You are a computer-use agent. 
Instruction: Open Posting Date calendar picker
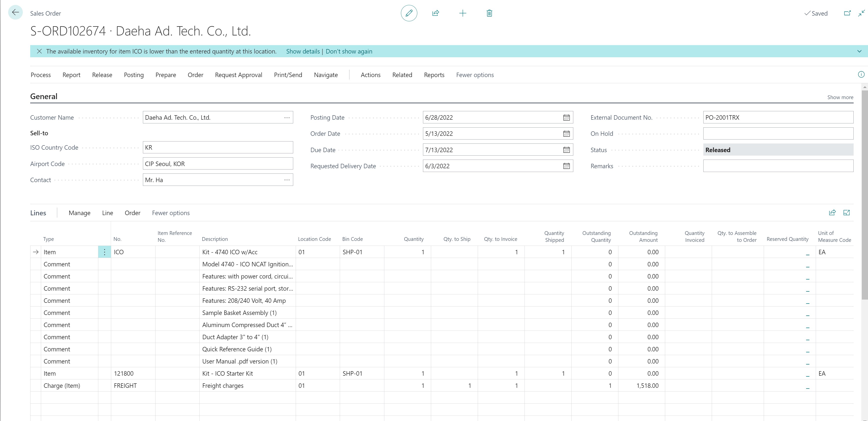(566, 117)
